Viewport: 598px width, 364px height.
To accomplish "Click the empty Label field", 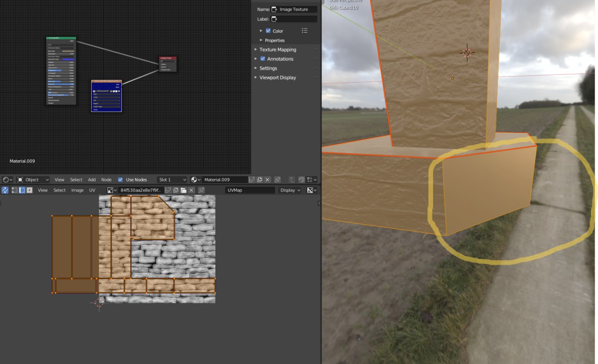I will pos(294,19).
